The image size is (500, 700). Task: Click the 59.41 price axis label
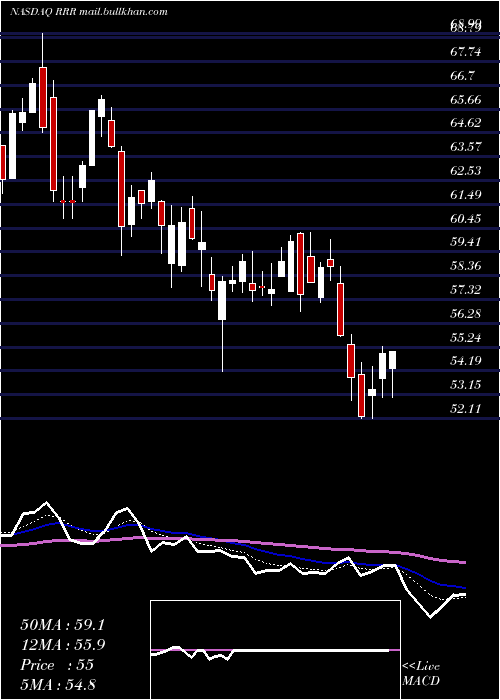click(466, 242)
